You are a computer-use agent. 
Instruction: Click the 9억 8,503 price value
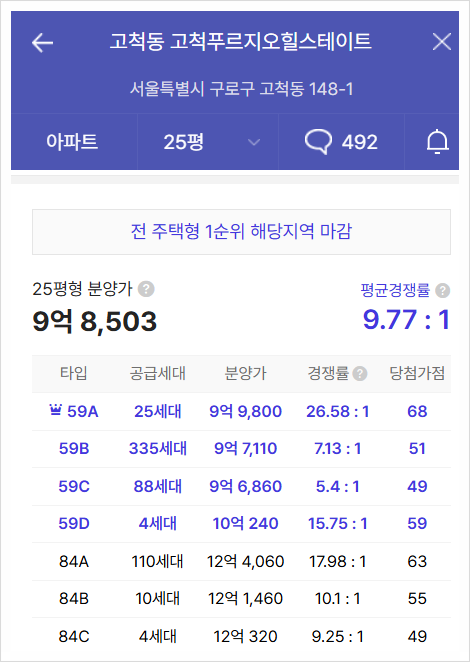pyautogui.click(x=95, y=322)
